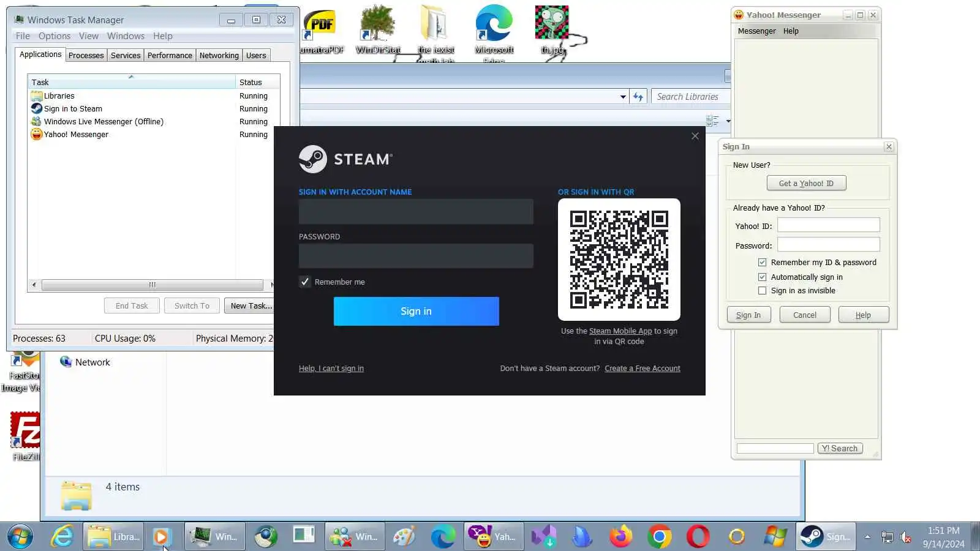
Task: Switch to the Processes tab
Action: tap(86, 55)
